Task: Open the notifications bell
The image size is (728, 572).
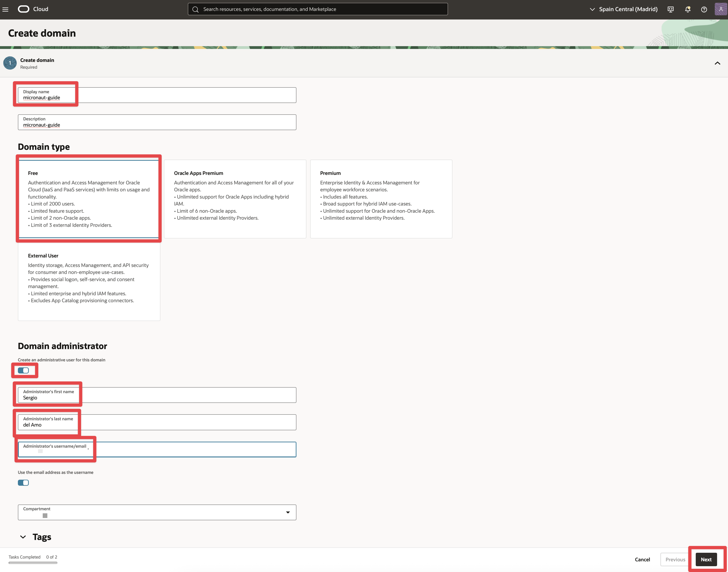Action: pyautogui.click(x=687, y=9)
